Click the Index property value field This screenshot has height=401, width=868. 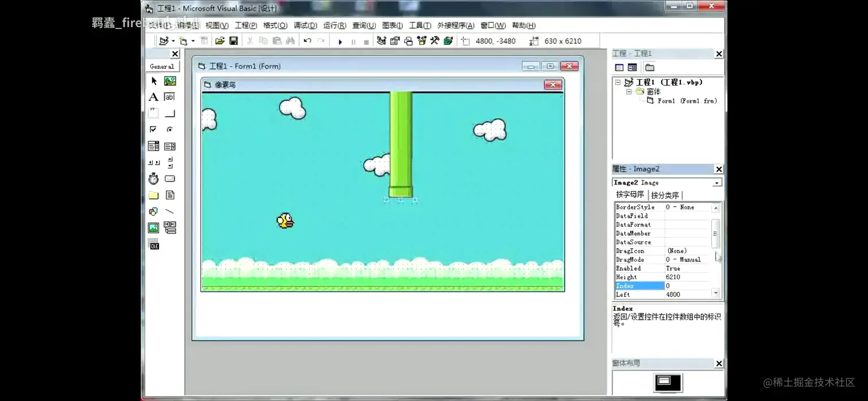point(687,286)
